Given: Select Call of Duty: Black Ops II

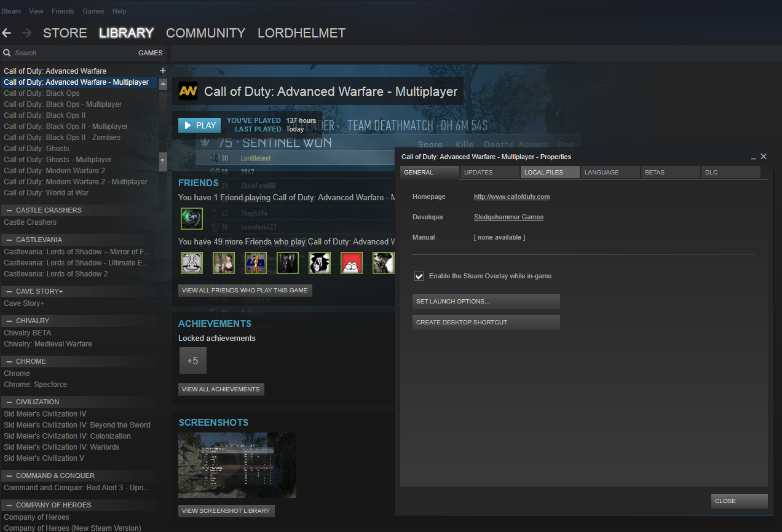Looking at the screenshot, I should click(45, 115).
